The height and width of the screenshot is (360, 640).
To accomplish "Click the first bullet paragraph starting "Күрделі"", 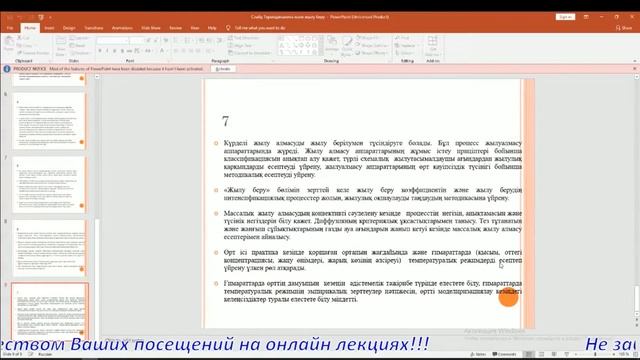I will 373,159.
